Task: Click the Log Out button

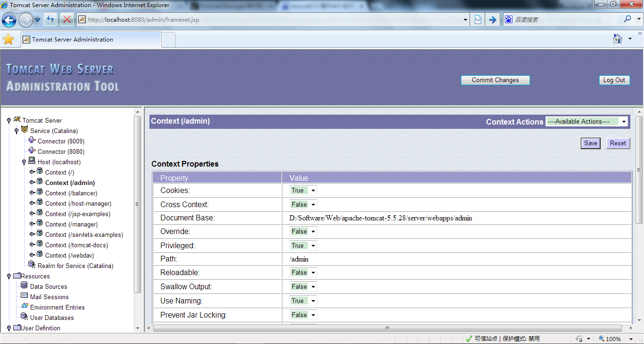Action: (x=614, y=80)
